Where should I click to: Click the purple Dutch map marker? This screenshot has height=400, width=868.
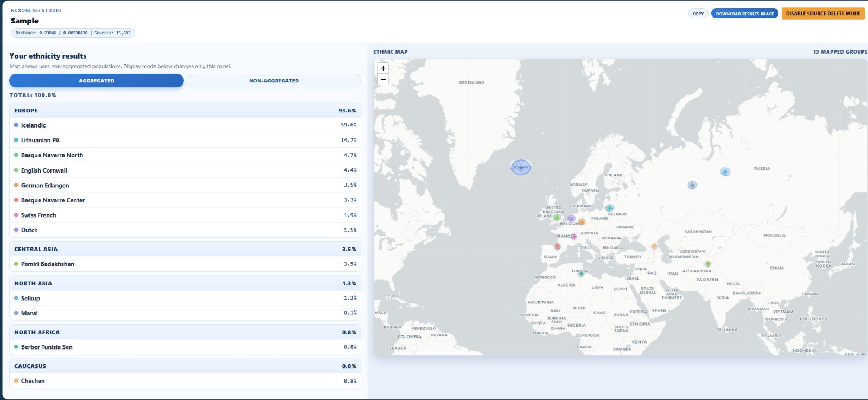tap(571, 219)
